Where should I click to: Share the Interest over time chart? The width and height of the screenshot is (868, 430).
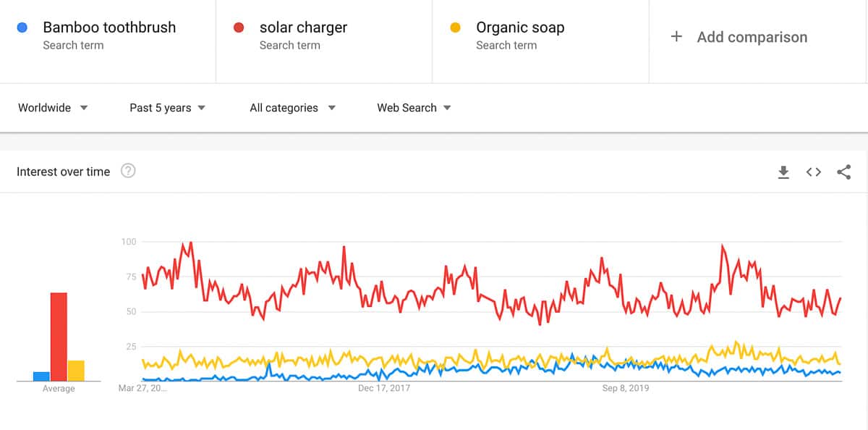pos(843,172)
